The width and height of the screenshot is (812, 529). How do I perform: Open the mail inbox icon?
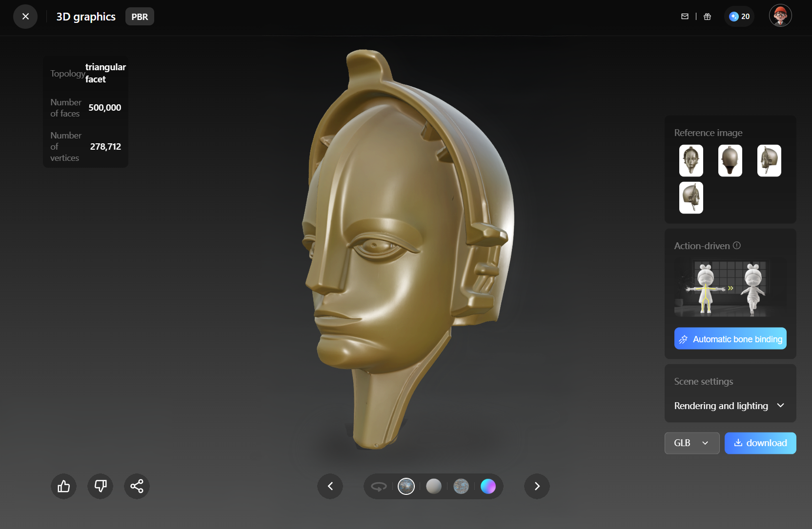tap(685, 17)
